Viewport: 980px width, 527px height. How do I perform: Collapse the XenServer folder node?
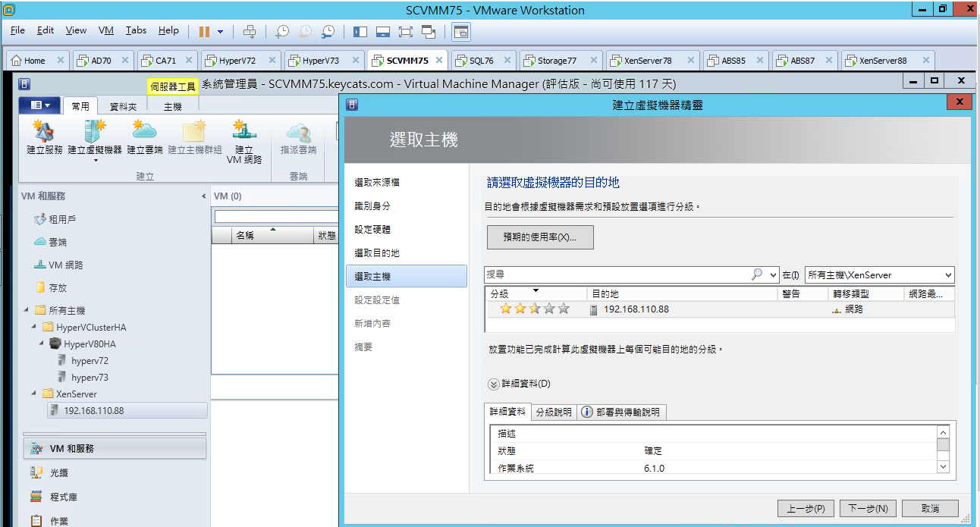34,394
